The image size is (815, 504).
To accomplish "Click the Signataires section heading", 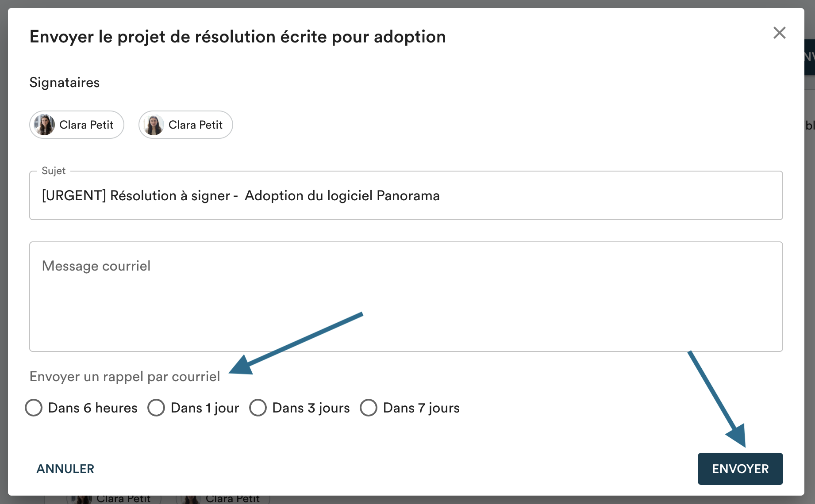I will tap(65, 83).
